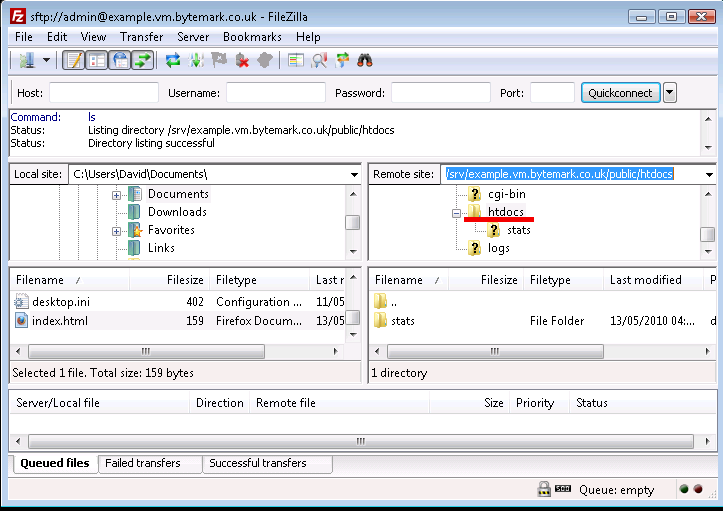
Task: Click the Direction column header in queue
Action: pyautogui.click(x=219, y=403)
